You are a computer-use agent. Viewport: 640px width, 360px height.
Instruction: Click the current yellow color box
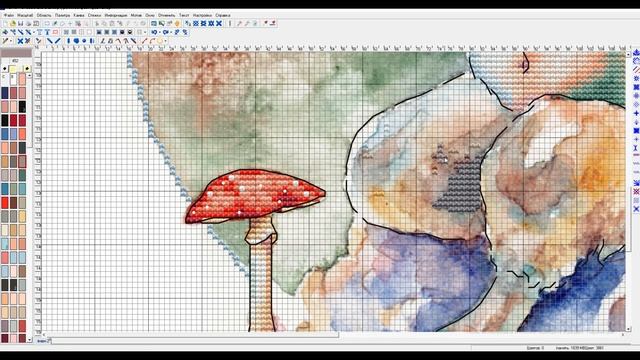click(x=13, y=69)
